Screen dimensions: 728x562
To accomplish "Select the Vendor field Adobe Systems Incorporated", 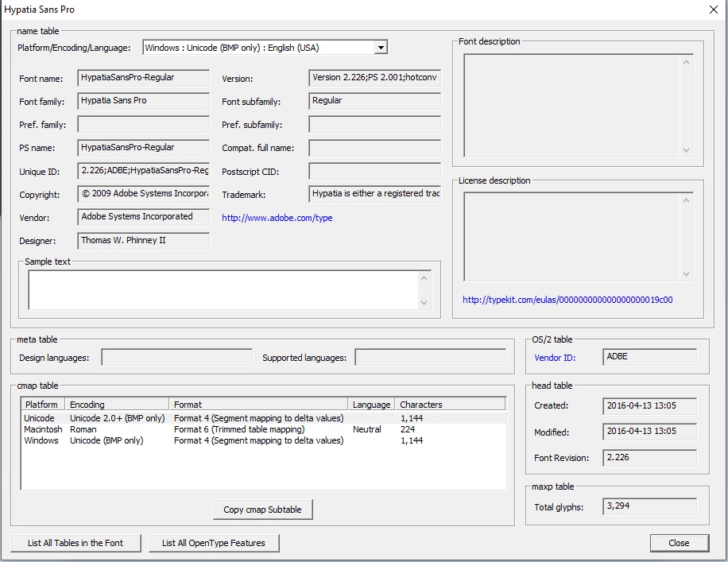I will 144,217.
